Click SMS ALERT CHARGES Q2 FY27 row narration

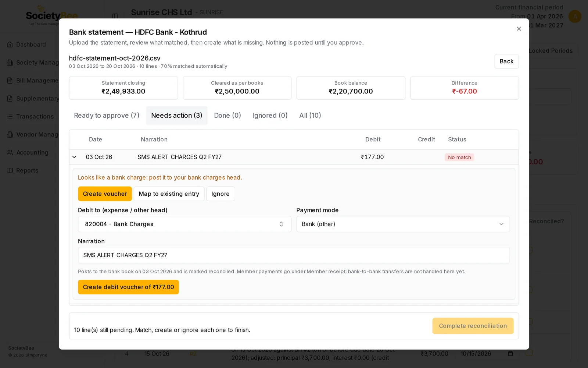point(179,157)
